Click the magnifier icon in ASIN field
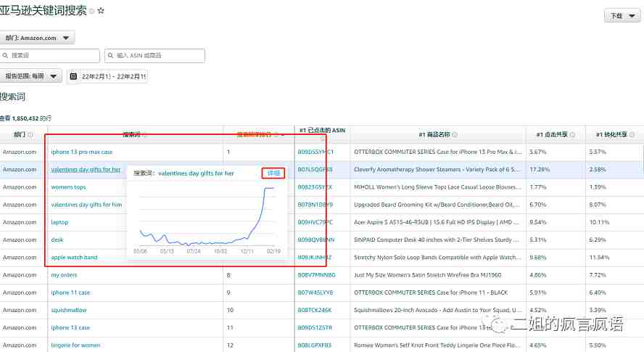The height and width of the screenshot is (352, 644). 110,55
